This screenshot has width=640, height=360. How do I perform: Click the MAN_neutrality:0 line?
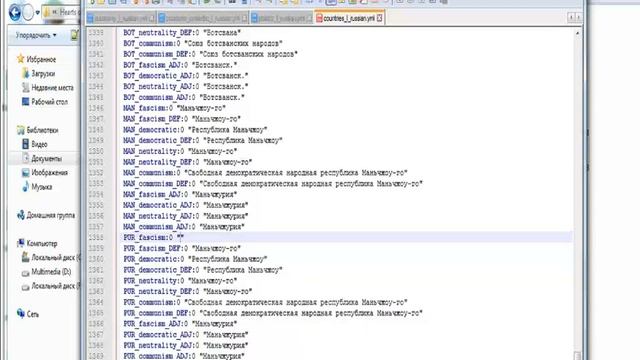[180, 151]
